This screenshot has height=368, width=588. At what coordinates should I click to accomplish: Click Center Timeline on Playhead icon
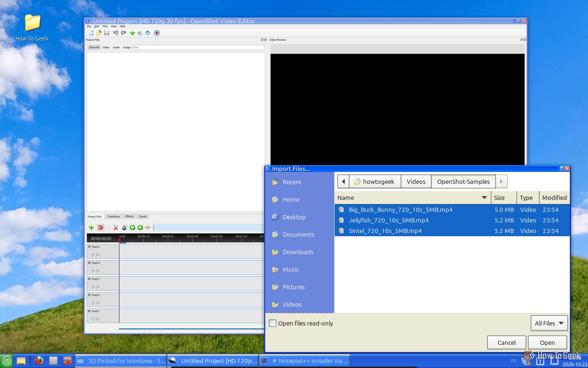tap(148, 227)
